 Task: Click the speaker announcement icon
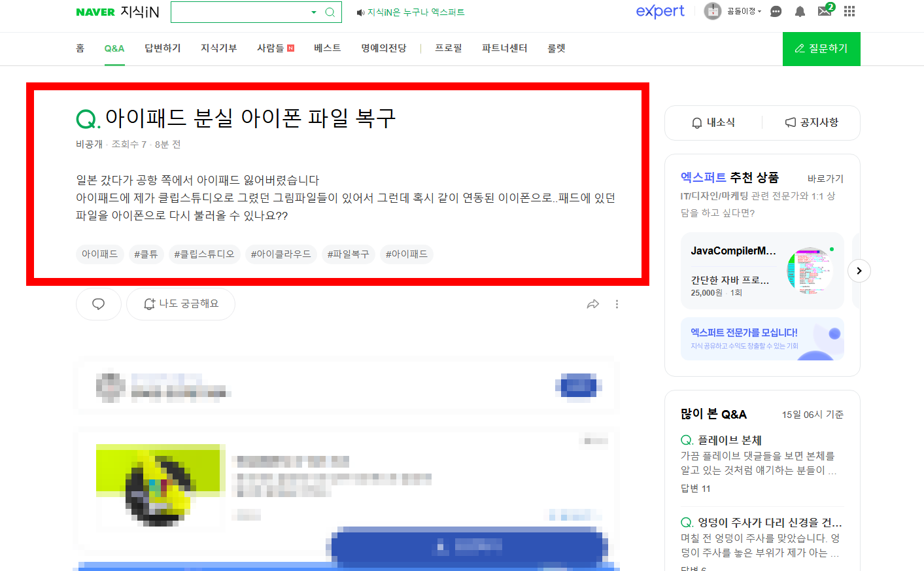pyautogui.click(x=361, y=12)
